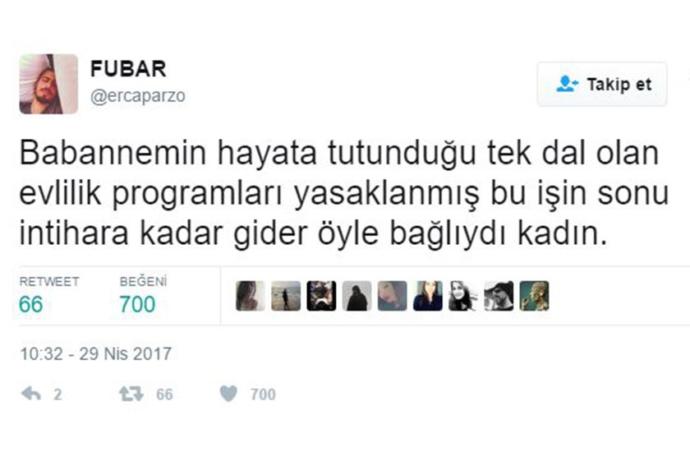Open the fourth liker avatar, dark silhouette

tap(357, 296)
